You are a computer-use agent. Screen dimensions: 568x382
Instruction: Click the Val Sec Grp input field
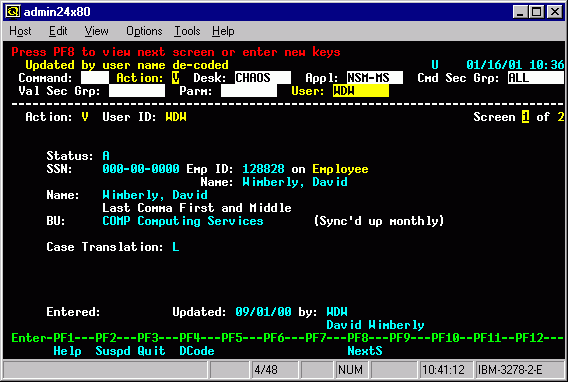tap(137, 91)
